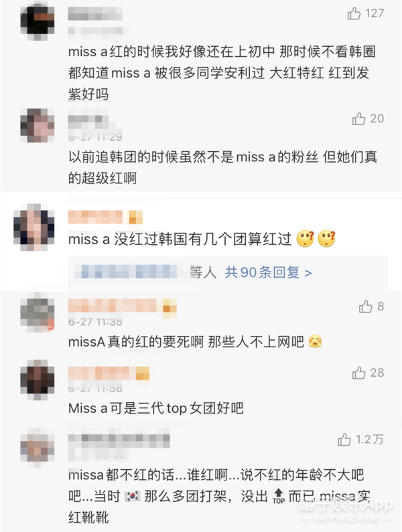402x532 pixels.
Task: Tap thumbs-up beside the 28 count
Action: pos(358,373)
